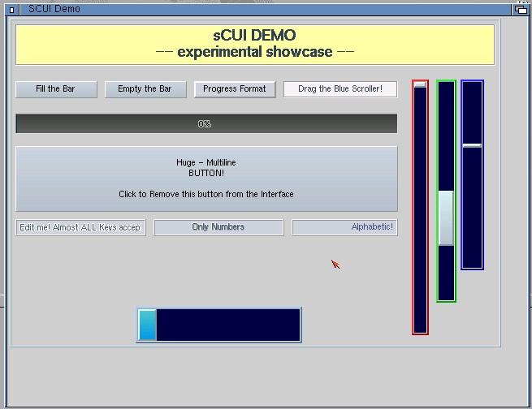Screen dimensions: 532x409
Task: Remove the Huge Multiline button from the interface
Action: coord(206,179)
